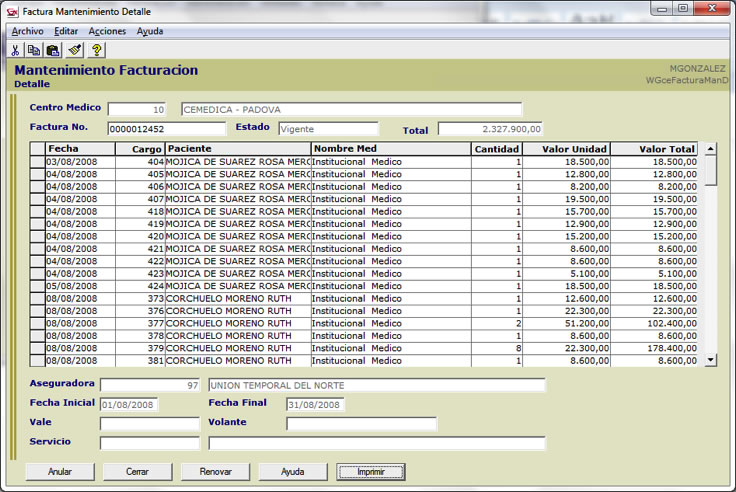Click the Factura No. input field
Screen dimensions: 736x492
[x=167, y=129]
